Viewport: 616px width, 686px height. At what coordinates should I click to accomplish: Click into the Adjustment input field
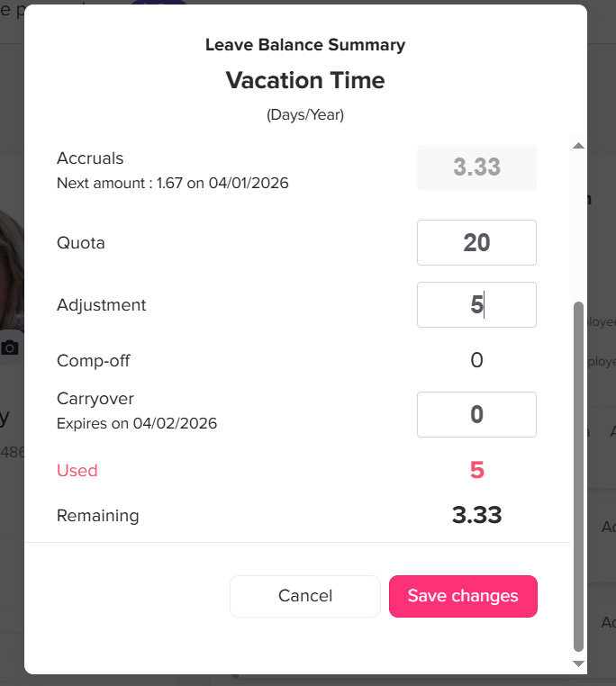pyautogui.click(x=476, y=305)
